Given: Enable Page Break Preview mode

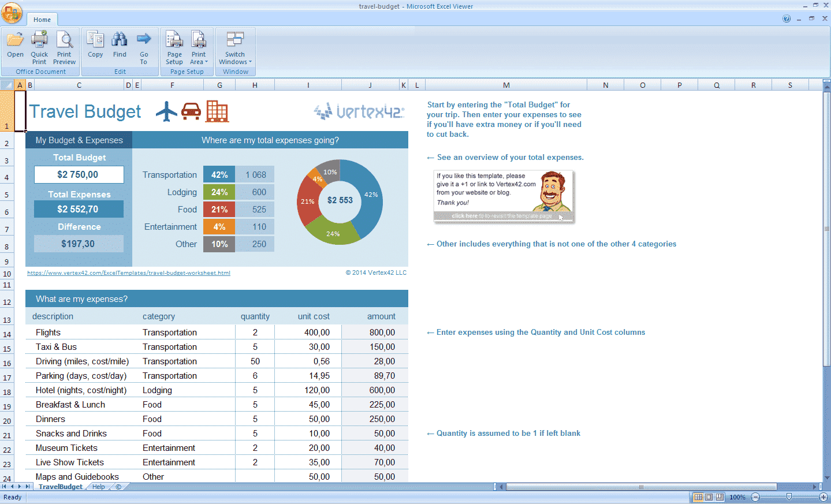Looking at the screenshot, I should coord(719,497).
